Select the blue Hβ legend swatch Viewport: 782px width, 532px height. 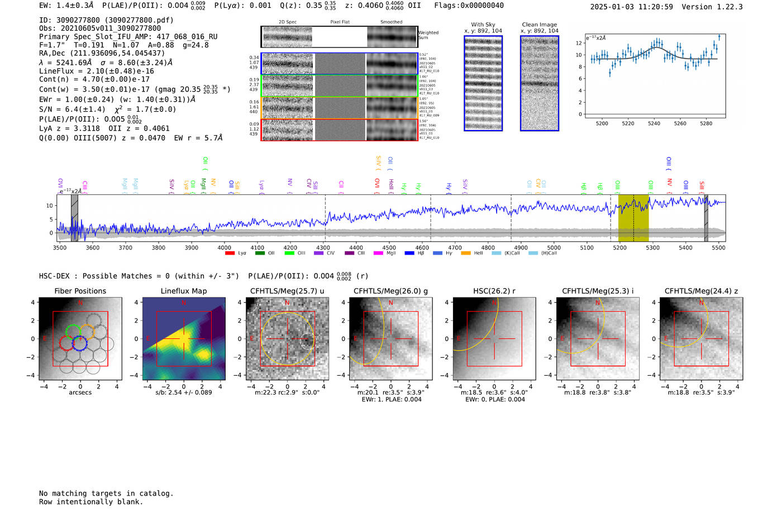[409, 253]
